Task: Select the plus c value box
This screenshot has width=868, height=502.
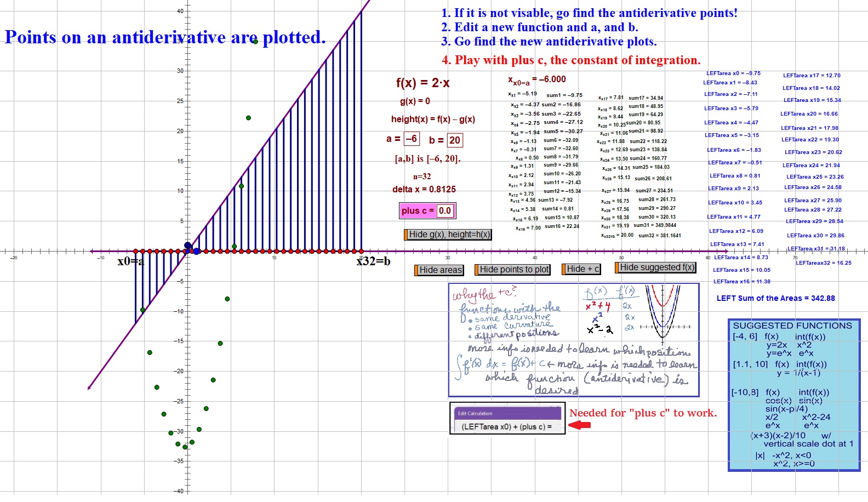Action: pyautogui.click(x=445, y=211)
